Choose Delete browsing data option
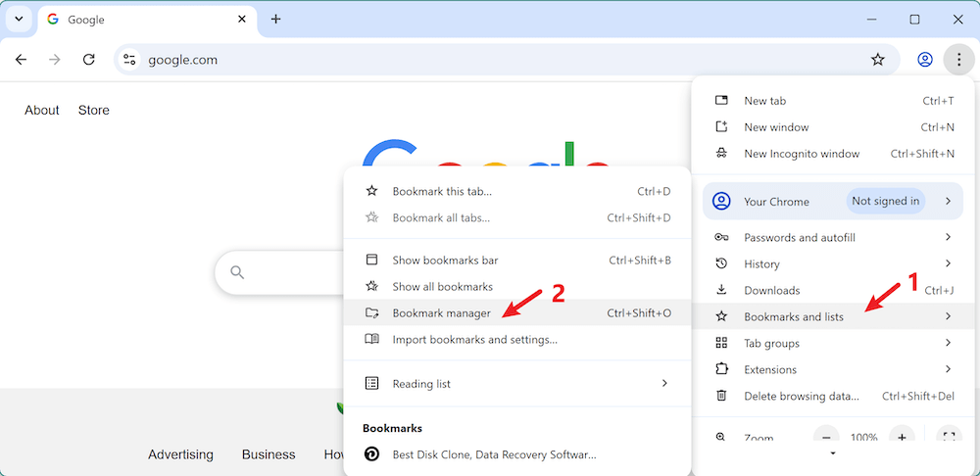 (834, 396)
